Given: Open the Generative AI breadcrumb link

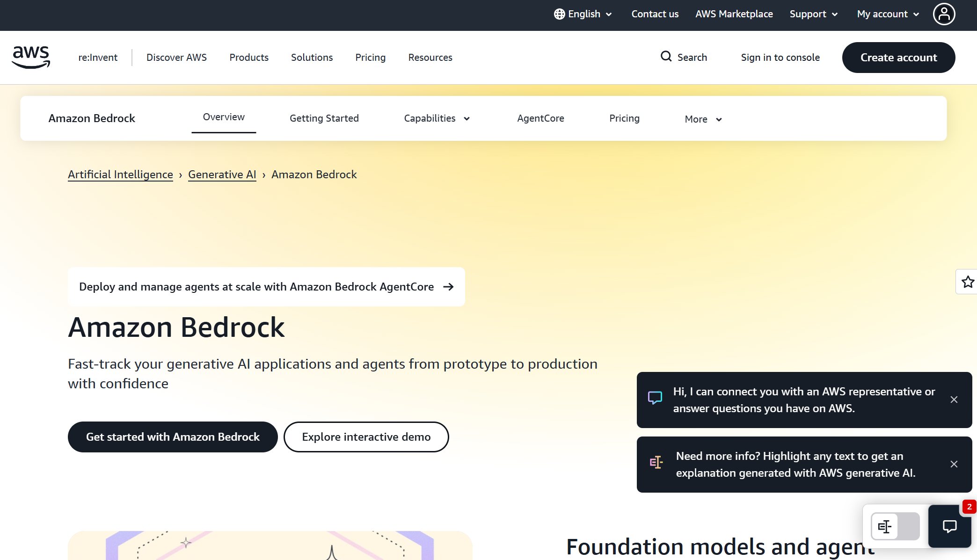Looking at the screenshot, I should click(222, 174).
